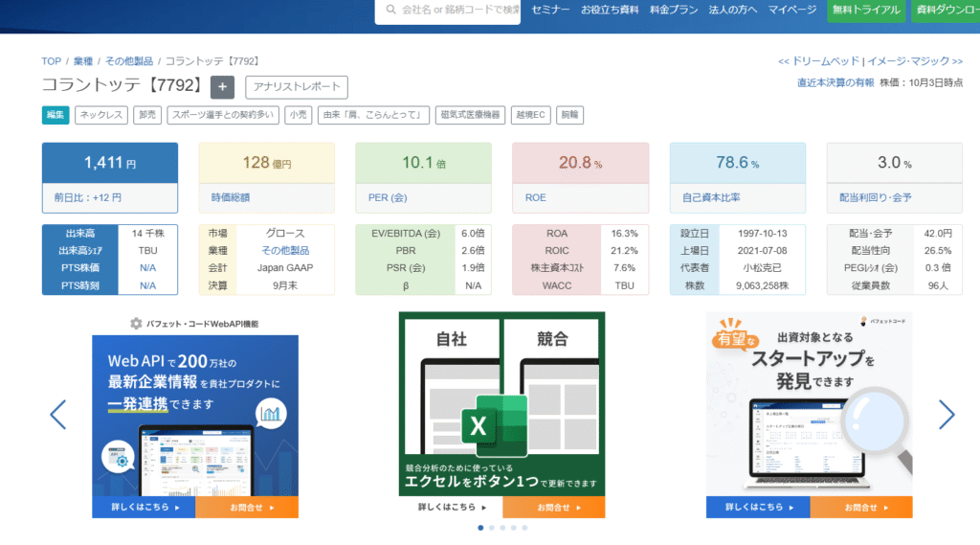980x545 pixels.
Task: Advance carousel with right arrow
Action: (946, 414)
